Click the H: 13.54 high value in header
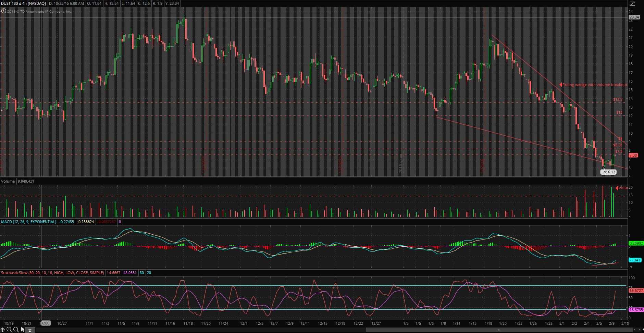644x333 pixels. pyautogui.click(x=111, y=3)
